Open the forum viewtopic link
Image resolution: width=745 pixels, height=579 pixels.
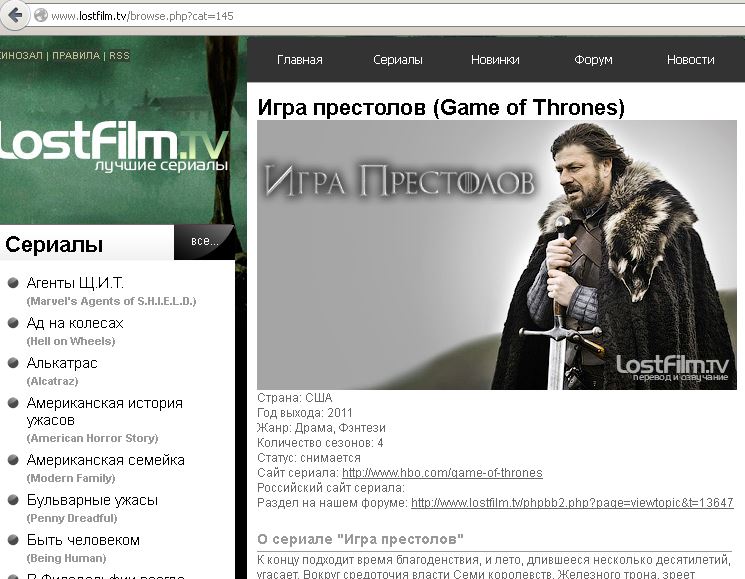(x=572, y=503)
